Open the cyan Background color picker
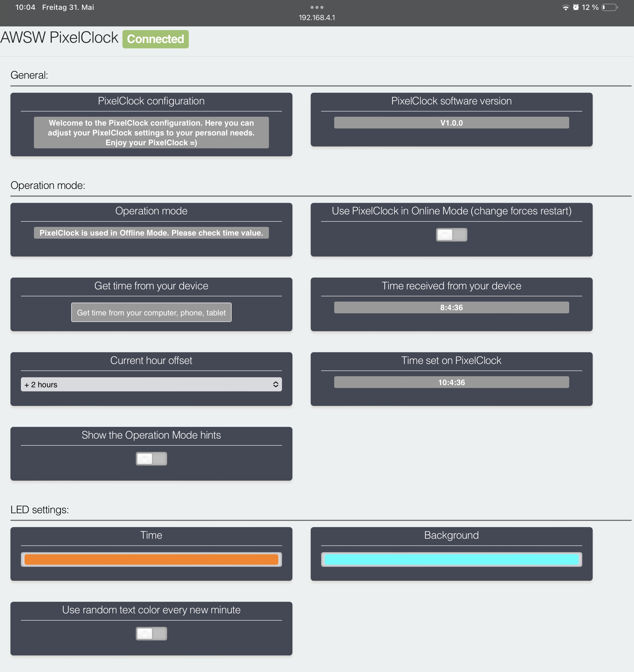 pyautogui.click(x=451, y=559)
